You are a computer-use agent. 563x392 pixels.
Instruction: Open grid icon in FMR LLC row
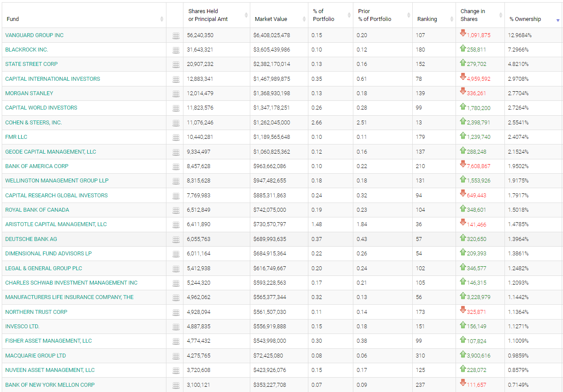coord(176,138)
